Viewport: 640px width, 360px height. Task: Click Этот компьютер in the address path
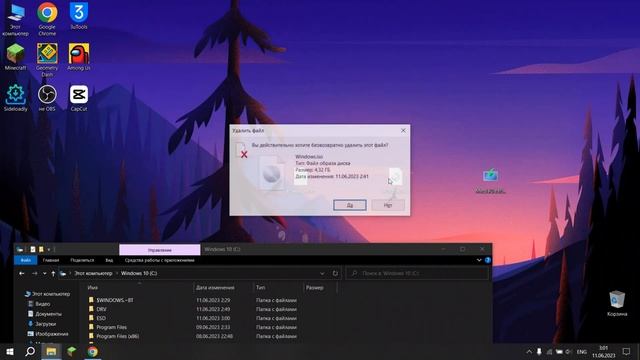click(93, 273)
